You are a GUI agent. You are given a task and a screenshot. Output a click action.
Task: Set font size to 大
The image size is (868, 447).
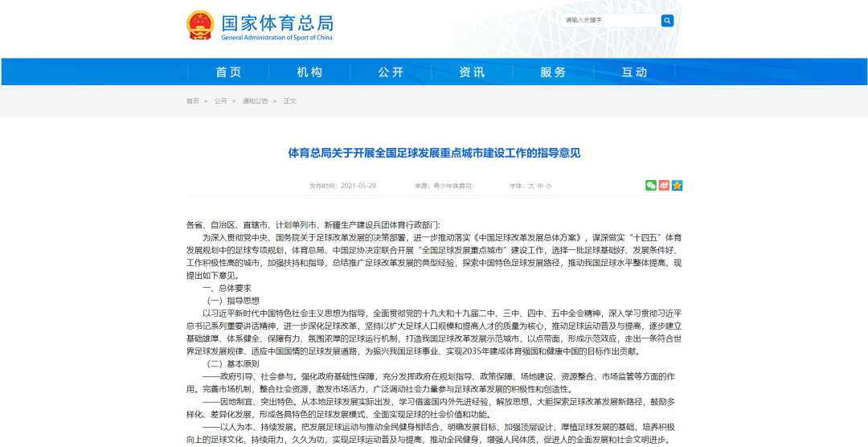click(x=531, y=186)
